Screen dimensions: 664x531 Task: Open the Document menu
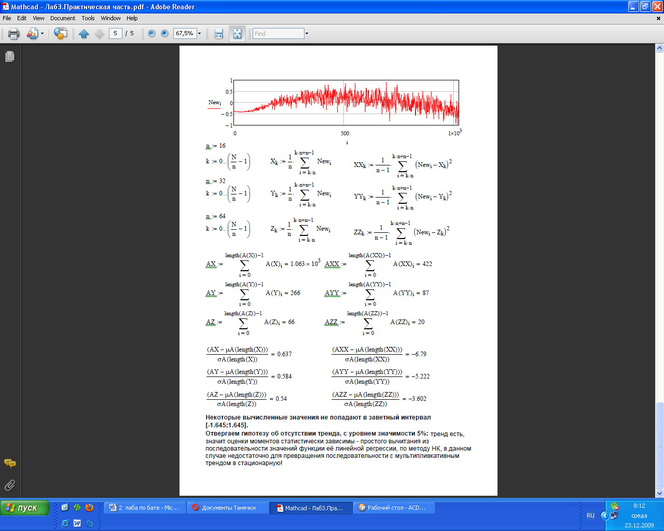pyautogui.click(x=63, y=18)
